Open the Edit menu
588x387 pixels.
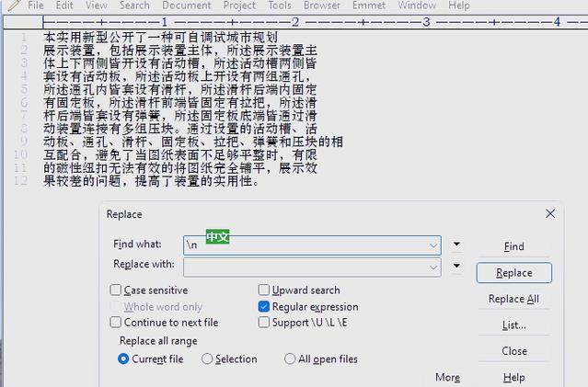pos(64,6)
